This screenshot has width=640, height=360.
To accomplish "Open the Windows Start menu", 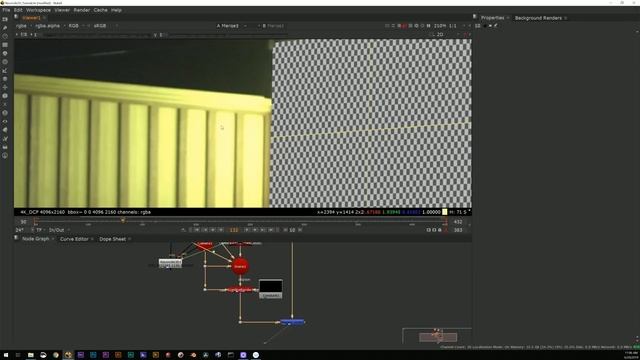I will (x=6, y=355).
